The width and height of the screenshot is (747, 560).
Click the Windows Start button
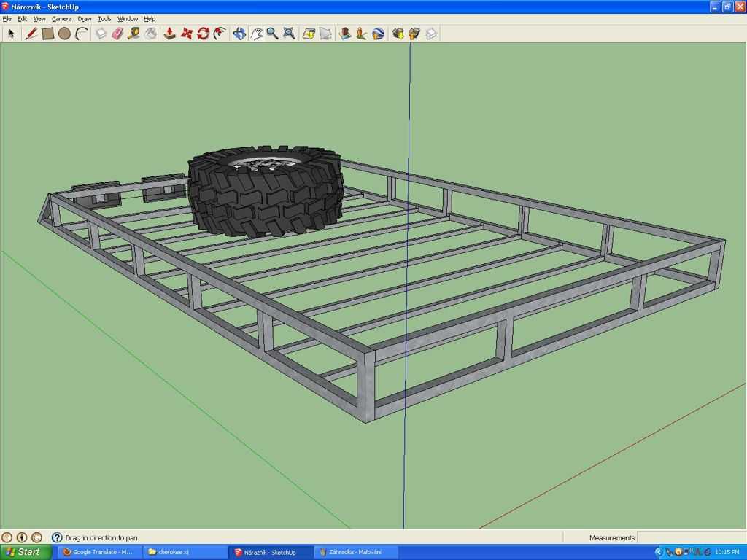pyautogui.click(x=26, y=553)
